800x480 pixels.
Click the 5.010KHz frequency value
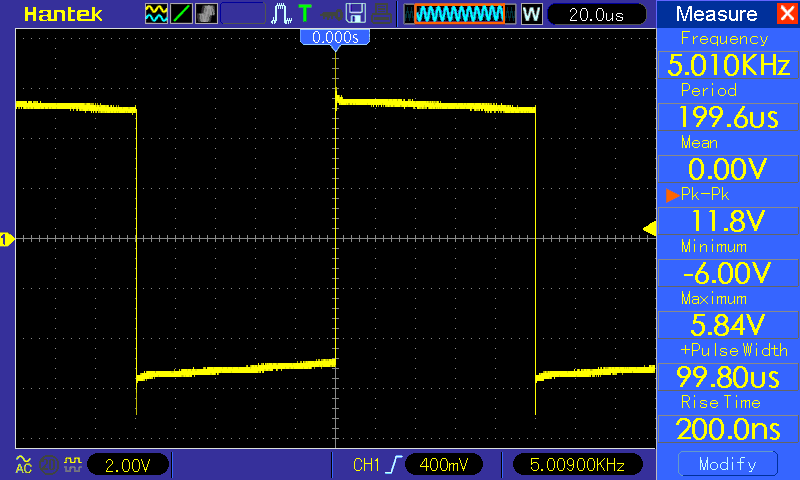[728, 65]
